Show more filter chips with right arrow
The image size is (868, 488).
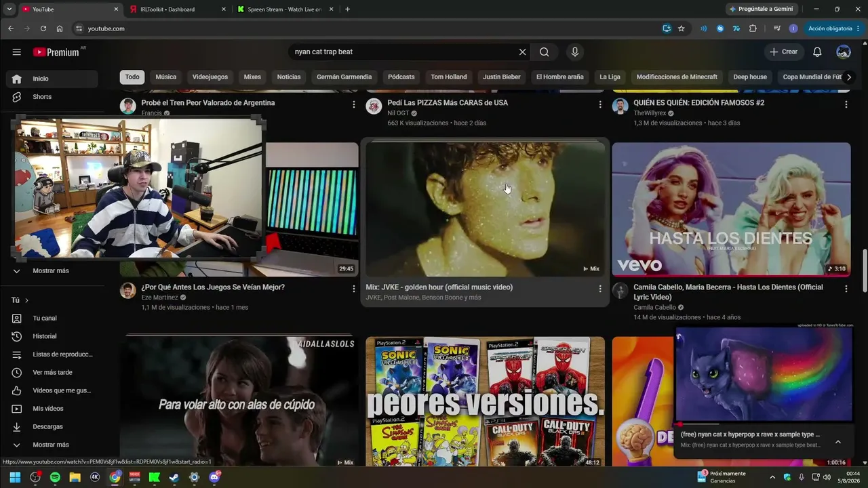coord(848,77)
